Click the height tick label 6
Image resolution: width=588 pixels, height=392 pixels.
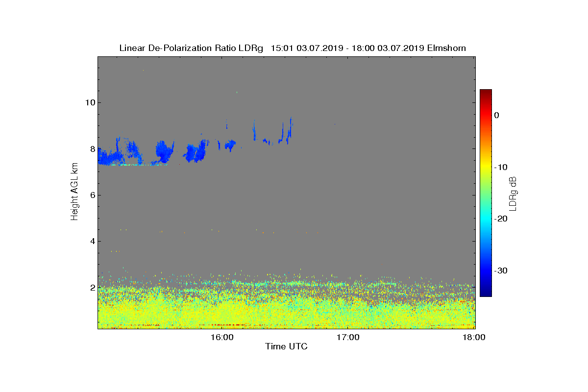tap(92, 195)
